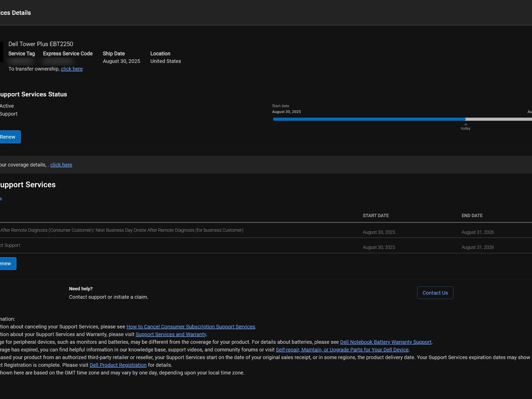Click the Express Service Code label

[68, 54]
